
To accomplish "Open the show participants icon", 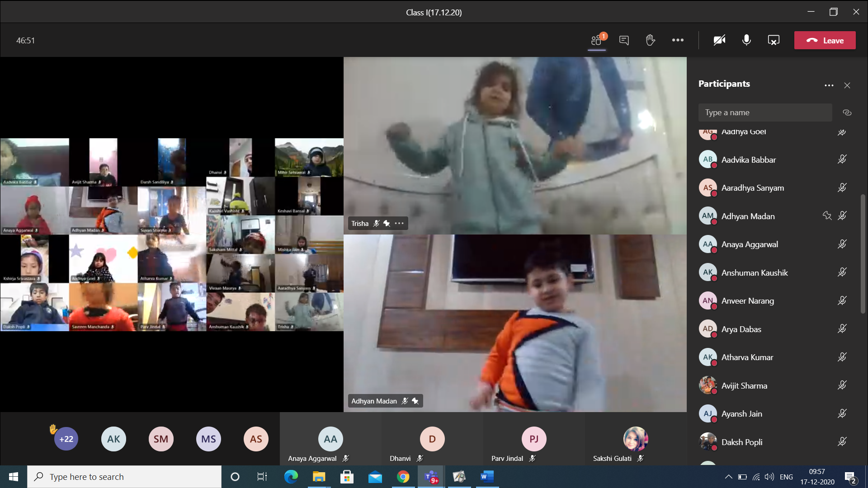I will (x=597, y=40).
